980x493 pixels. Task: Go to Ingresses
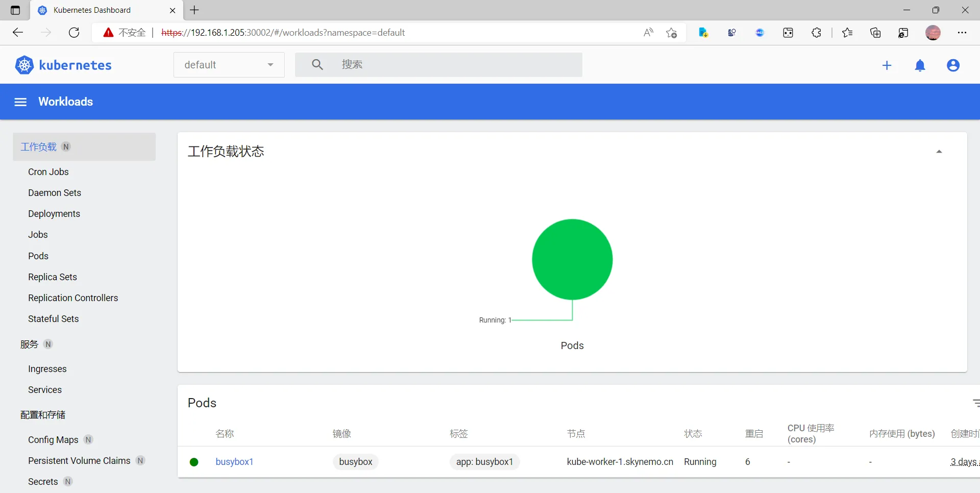click(47, 369)
